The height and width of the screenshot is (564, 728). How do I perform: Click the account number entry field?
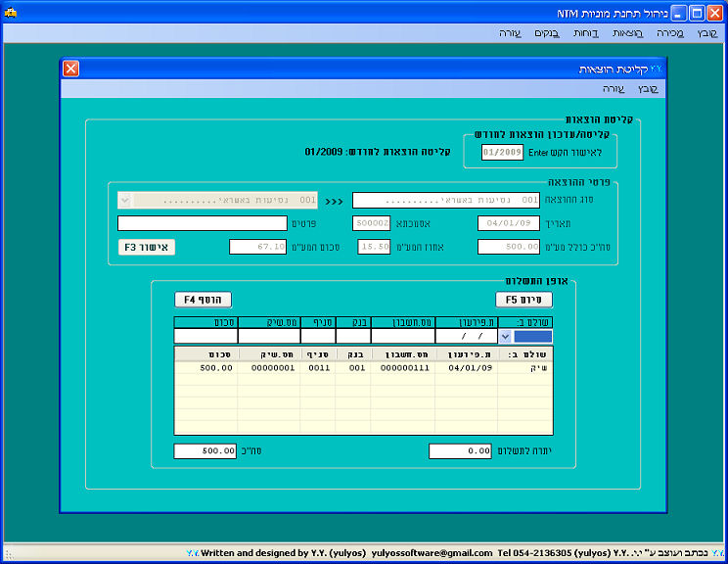point(403,336)
